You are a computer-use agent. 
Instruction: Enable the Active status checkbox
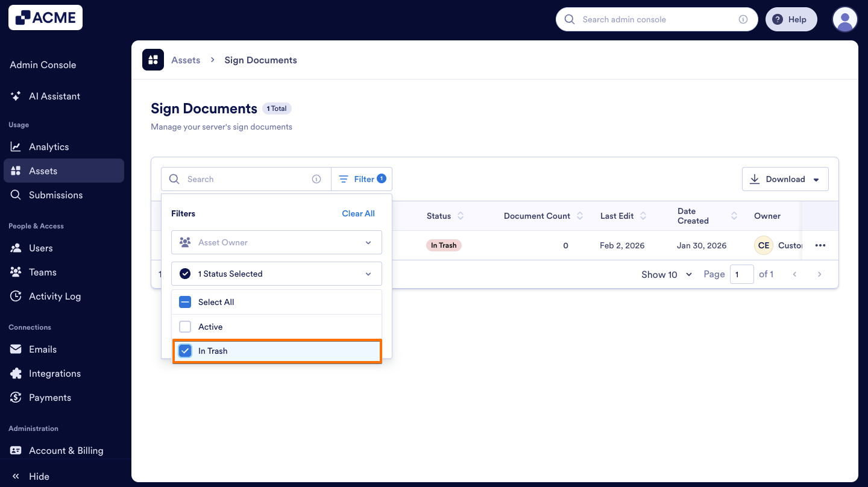click(185, 326)
